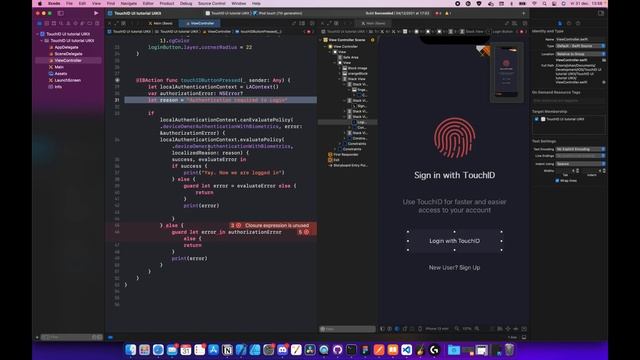Select the fingerprint image on canvas
The height and width of the screenshot is (360, 640).
coord(454,138)
